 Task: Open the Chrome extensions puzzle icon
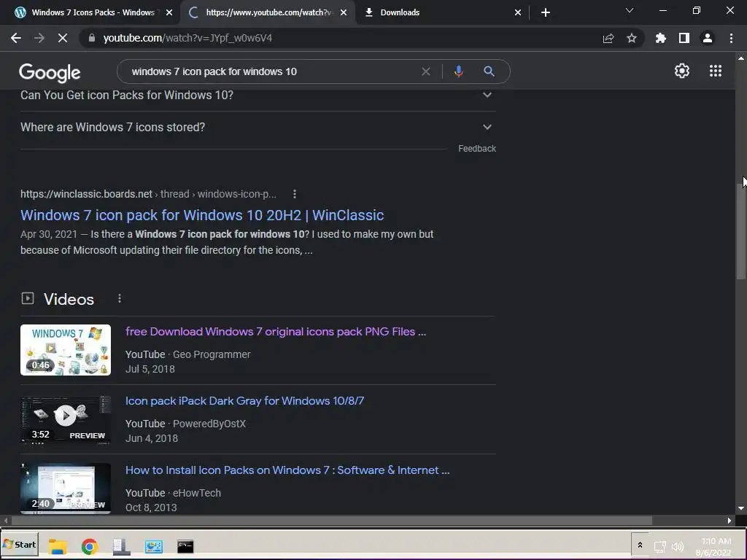tap(661, 38)
